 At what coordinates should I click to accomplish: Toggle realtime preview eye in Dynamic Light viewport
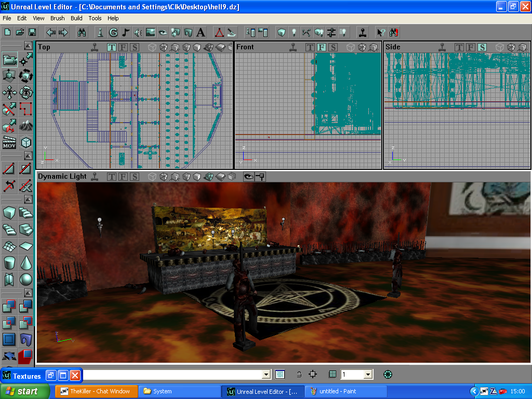(249, 177)
